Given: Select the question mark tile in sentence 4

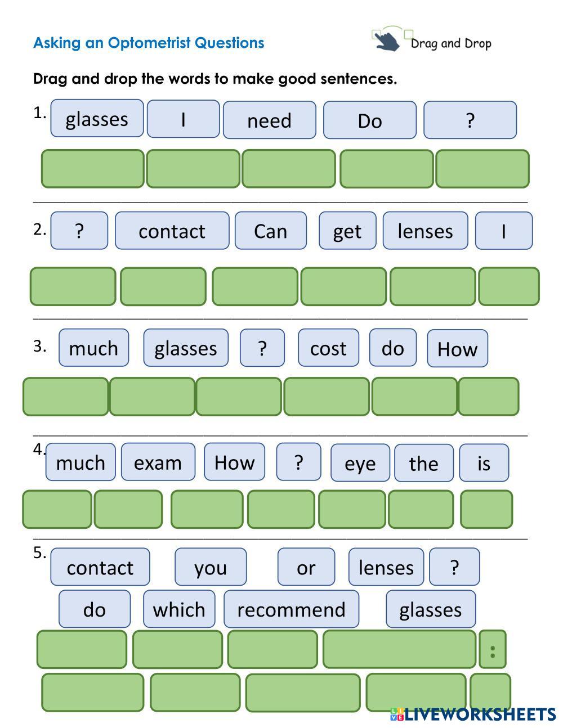Looking at the screenshot, I should tap(298, 462).
